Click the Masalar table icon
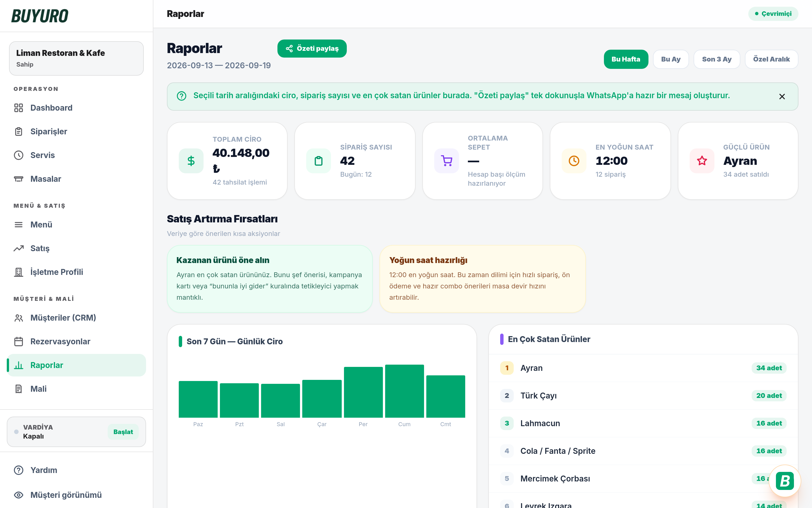 click(x=18, y=179)
